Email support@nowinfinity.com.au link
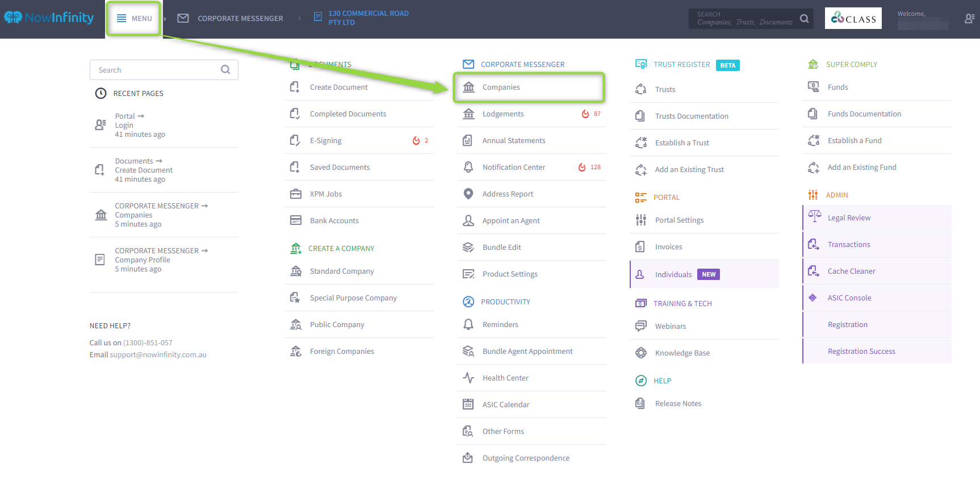 coord(158,354)
